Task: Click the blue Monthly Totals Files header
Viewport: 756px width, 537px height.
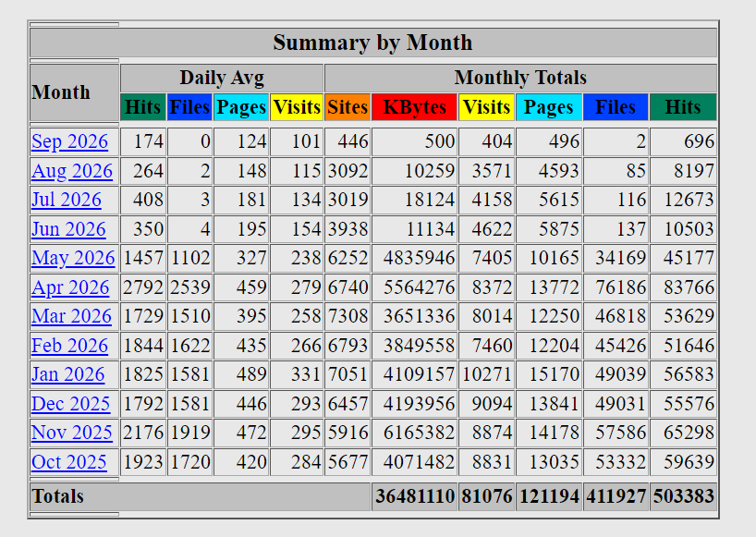Action: point(616,107)
